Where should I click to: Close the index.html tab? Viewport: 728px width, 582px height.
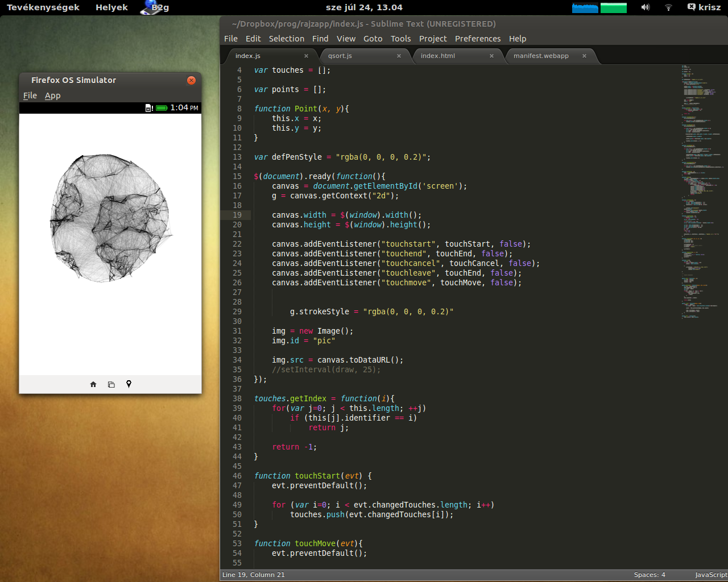tap(491, 56)
